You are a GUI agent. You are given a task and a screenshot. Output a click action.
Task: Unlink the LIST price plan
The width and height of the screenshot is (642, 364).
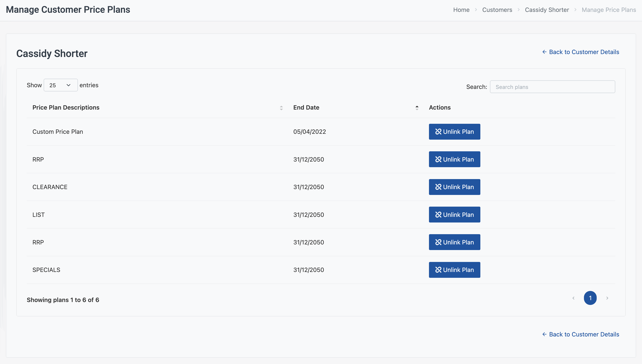[x=454, y=215]
